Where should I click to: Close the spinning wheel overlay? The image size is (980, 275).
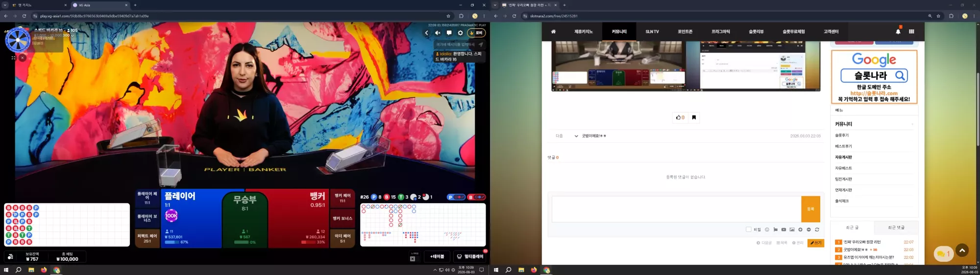click(23, 58)
